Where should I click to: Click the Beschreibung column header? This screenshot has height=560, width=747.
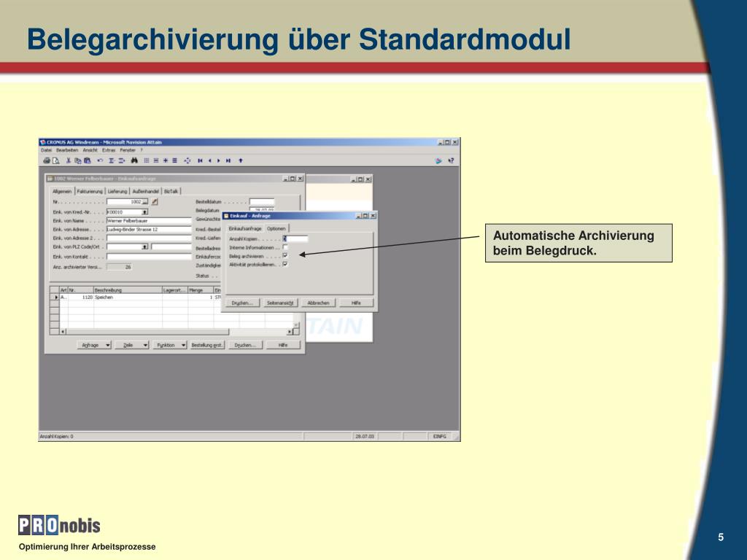(x=128, y=290)
